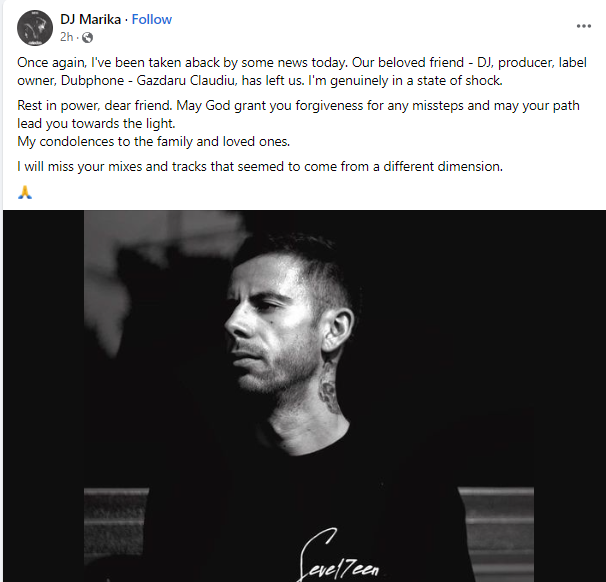Click the 'Rest in power, dear friend' sentence

[95, 105]
